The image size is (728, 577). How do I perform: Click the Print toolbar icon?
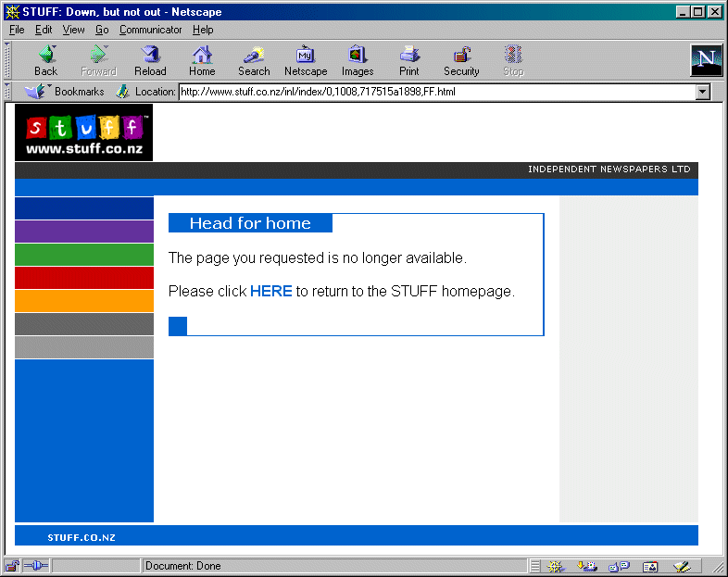pos(409,61)
